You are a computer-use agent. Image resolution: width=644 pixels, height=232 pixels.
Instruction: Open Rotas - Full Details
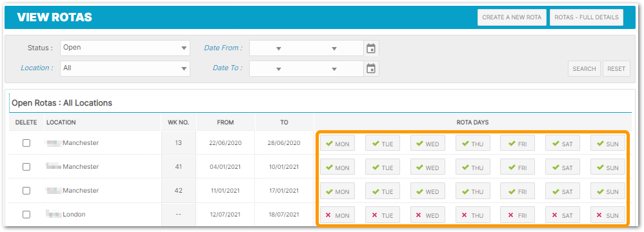click(587, 17)
